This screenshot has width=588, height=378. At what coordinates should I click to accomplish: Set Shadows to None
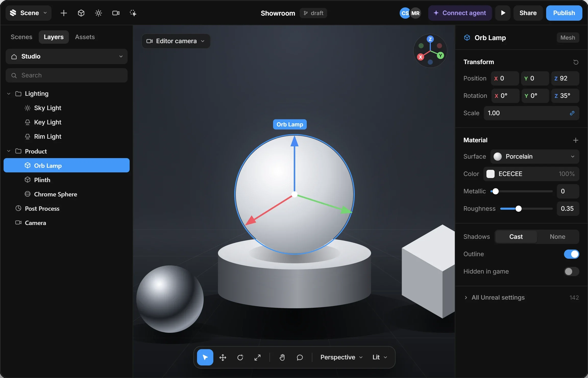point(558,237)
